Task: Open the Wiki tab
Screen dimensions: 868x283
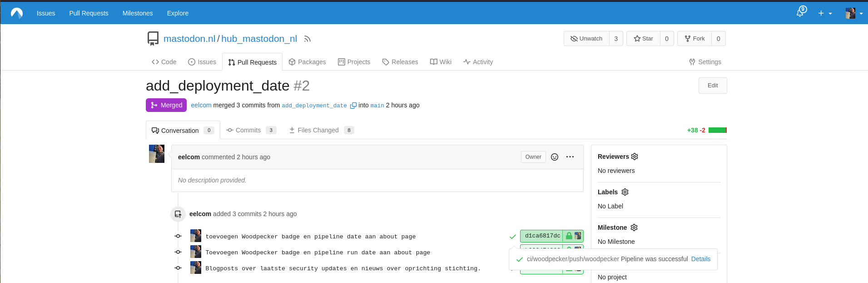Action: [x=441, y=62]
